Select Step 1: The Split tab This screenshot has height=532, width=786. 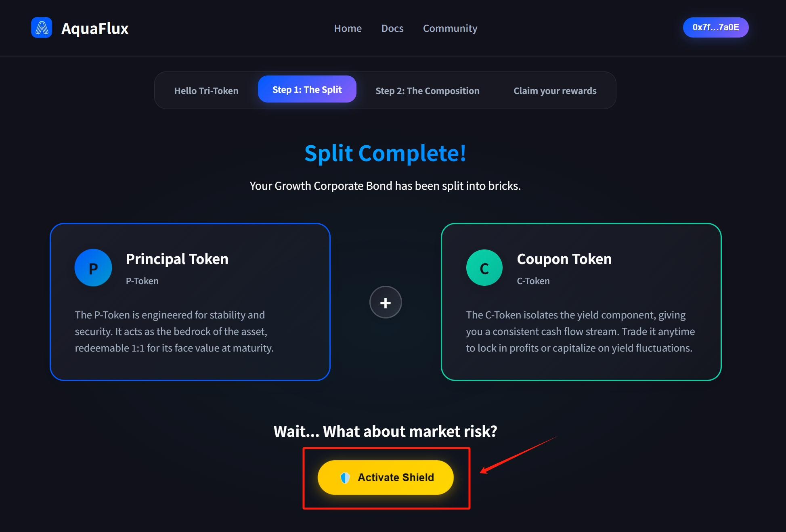[307, 89]
